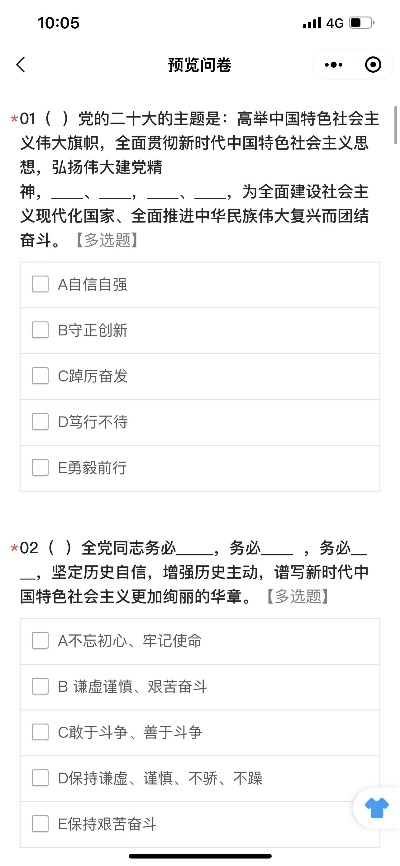Tap the cellular signal bars icon
400x866 pixels.
point(312,23)
